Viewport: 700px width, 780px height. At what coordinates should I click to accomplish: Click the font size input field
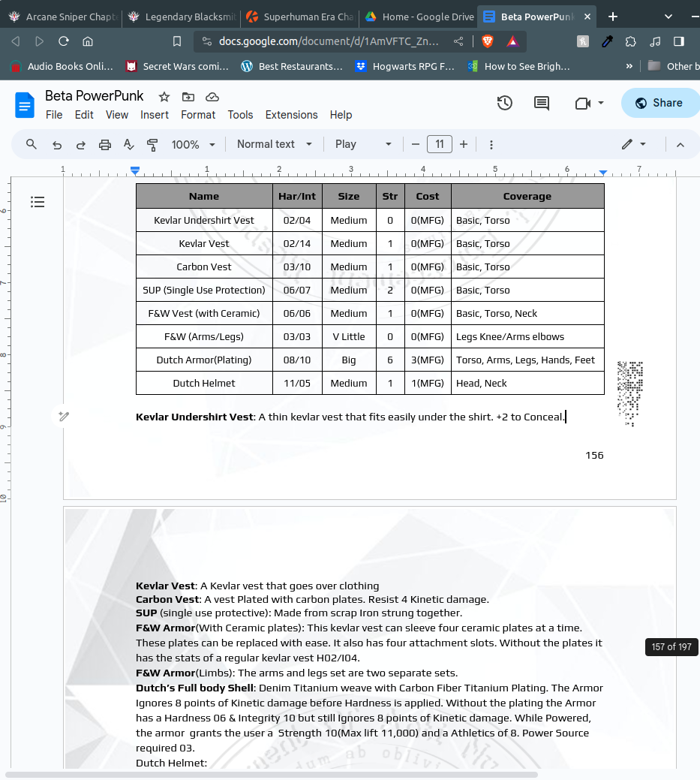pyautogui.click(x=440, y=144)
